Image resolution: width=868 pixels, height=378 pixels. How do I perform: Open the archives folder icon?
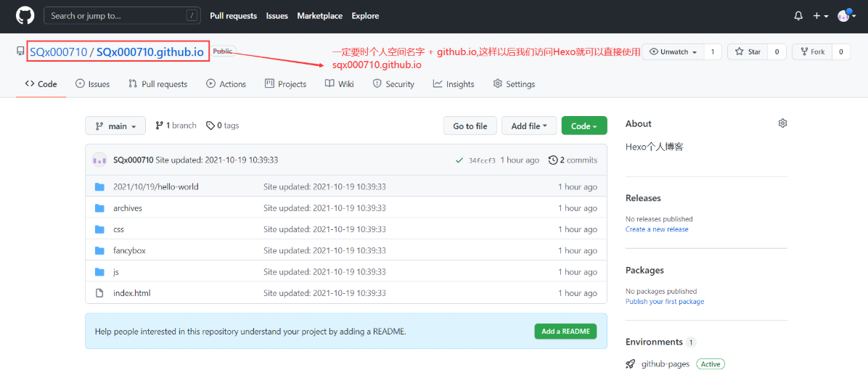tap(99, 208)
